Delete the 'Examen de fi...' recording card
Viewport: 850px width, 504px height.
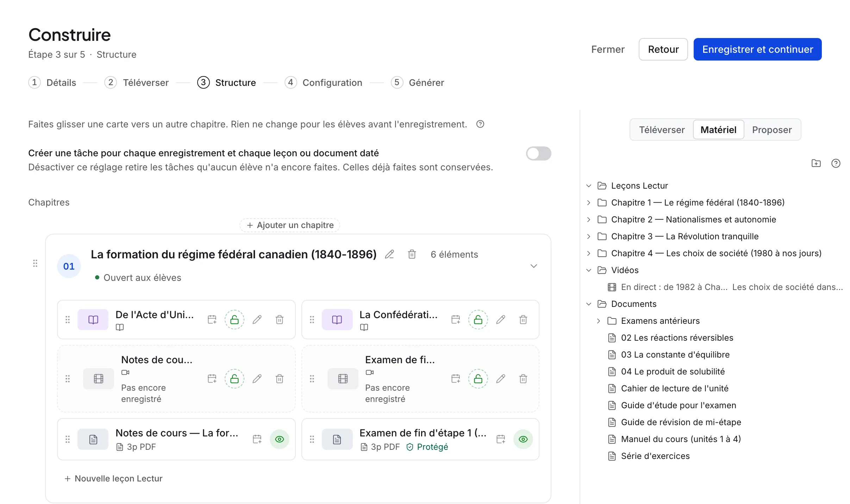[523, 379]
